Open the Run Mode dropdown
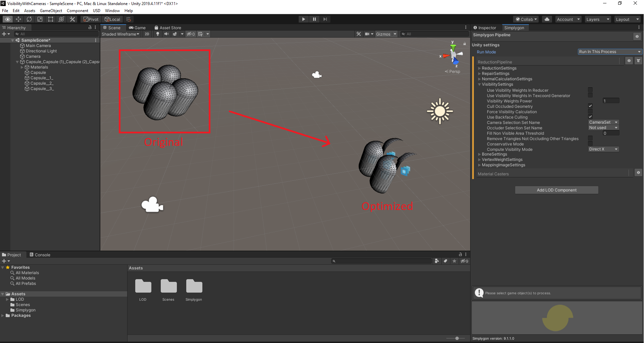This screenshot has width=644, height=343. pos(609,52)
